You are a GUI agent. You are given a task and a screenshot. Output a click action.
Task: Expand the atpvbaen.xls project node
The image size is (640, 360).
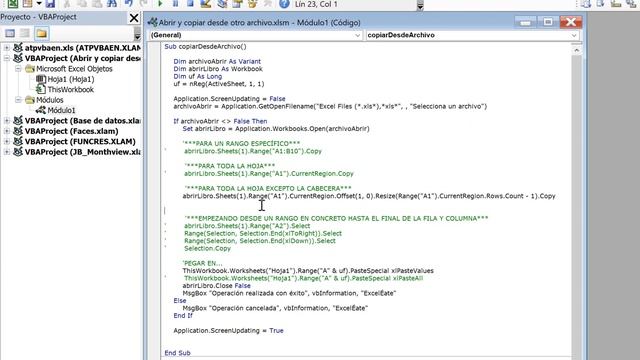[x=7, y=48]
